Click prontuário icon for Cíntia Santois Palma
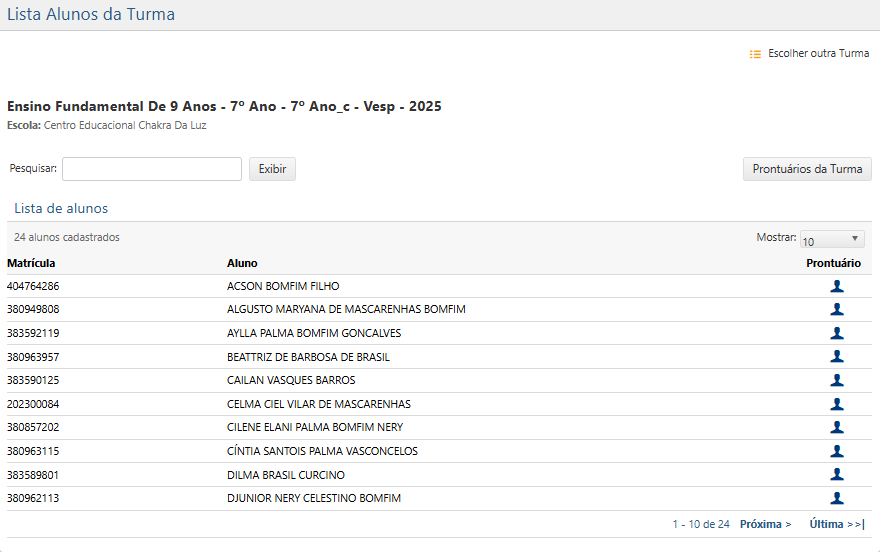Viewport: 880px width, 552px height. pyautogui.click(x=837, y=451)
